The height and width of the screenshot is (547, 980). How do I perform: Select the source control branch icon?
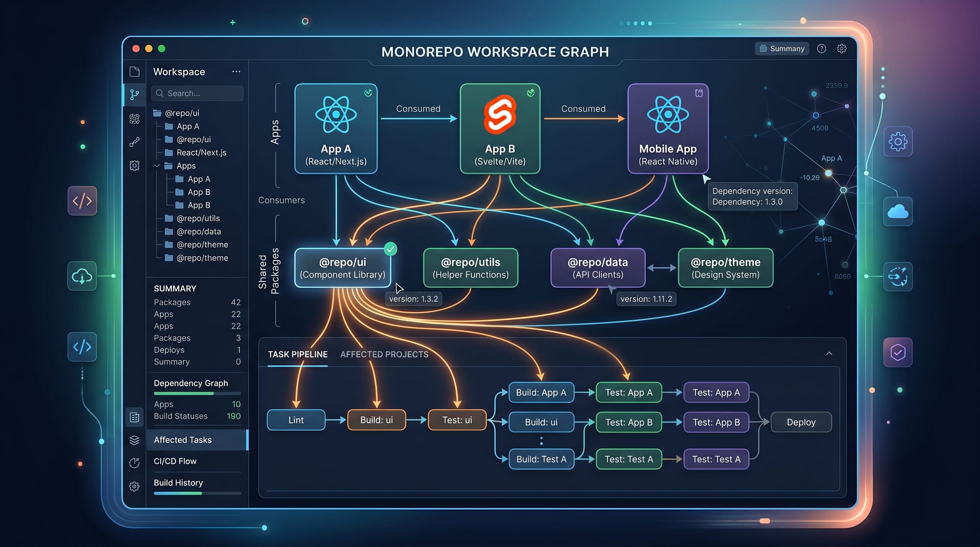[x=134, y=95]
